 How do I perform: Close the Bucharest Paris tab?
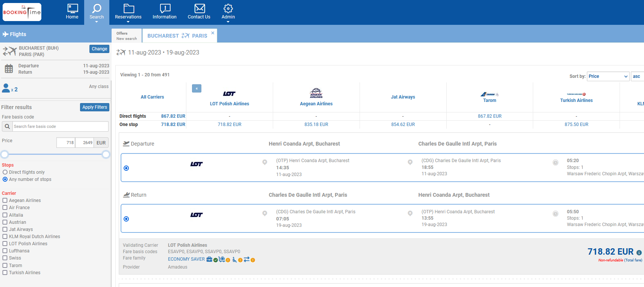pos(213,33)
